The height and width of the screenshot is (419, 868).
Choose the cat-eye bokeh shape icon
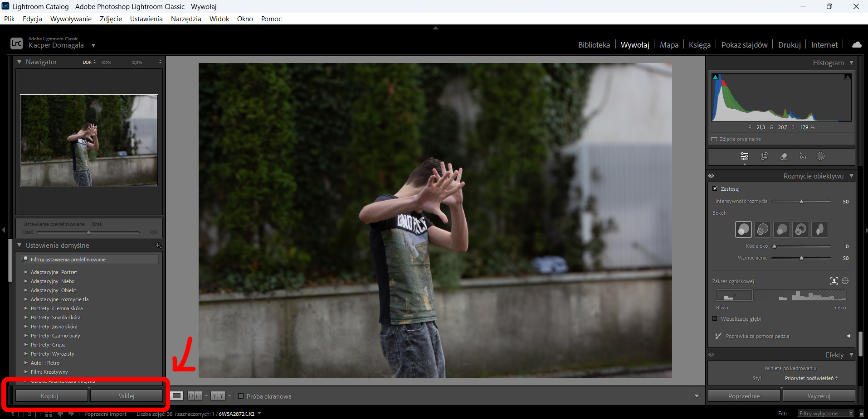[819, 229]
